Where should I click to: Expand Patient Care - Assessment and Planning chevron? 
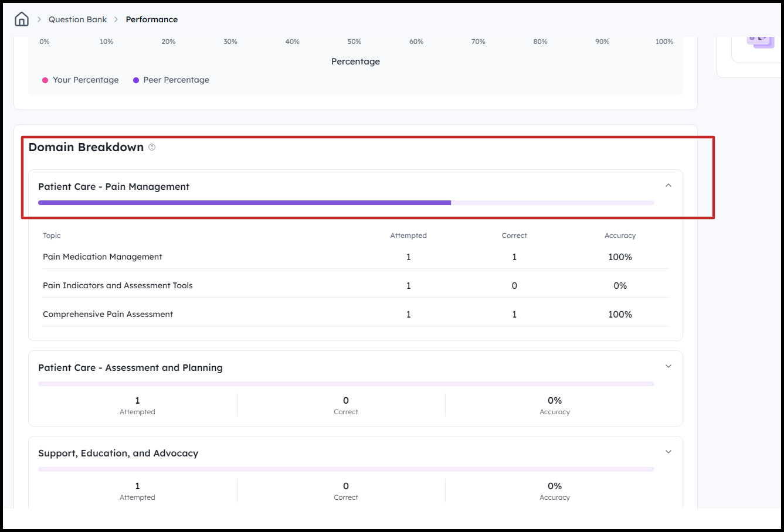tap(668, 367)
